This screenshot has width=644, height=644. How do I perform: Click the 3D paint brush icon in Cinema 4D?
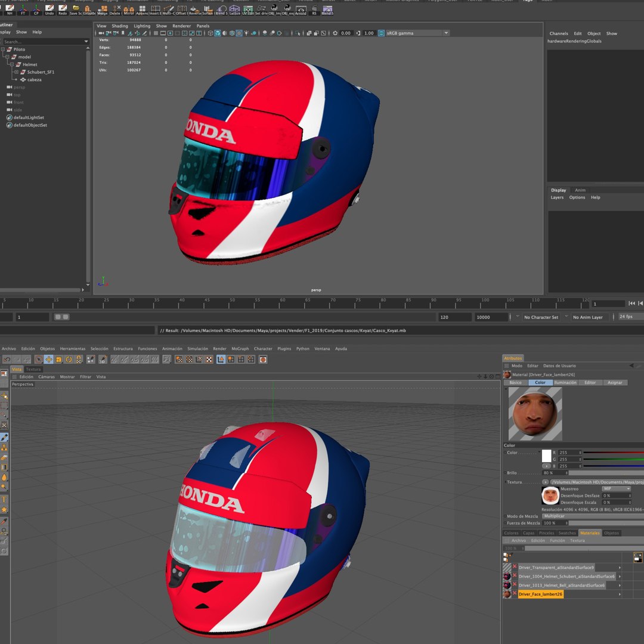(x=103, y=360)
